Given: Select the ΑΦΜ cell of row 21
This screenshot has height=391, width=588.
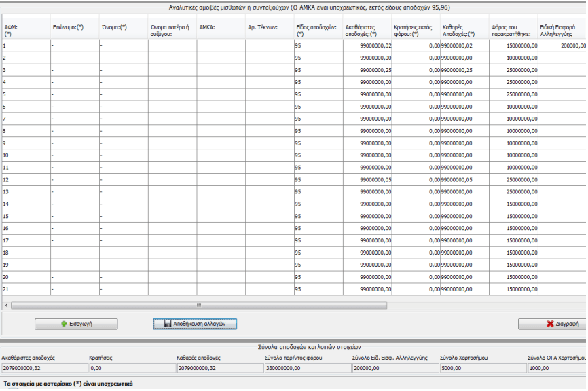Looking at the screenshot, I should 26,289.
